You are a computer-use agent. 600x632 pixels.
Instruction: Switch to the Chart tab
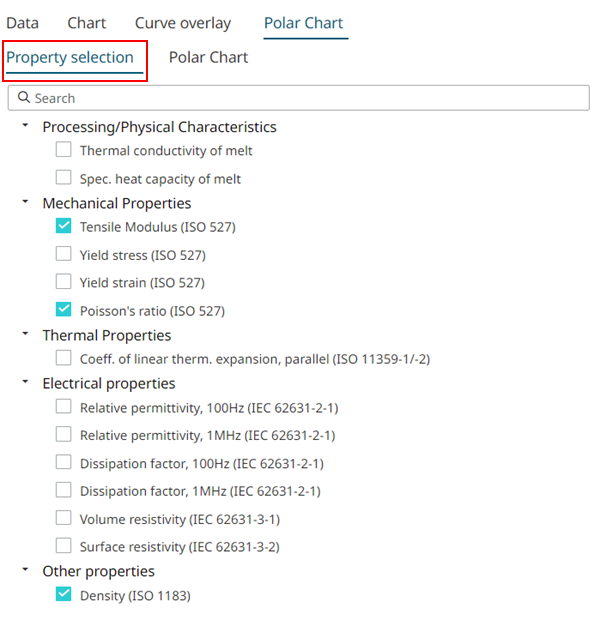[87, 23]
